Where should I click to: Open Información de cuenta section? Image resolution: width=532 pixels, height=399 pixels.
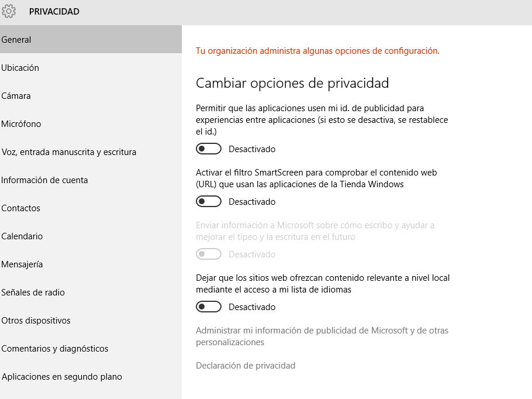[44, 180]
